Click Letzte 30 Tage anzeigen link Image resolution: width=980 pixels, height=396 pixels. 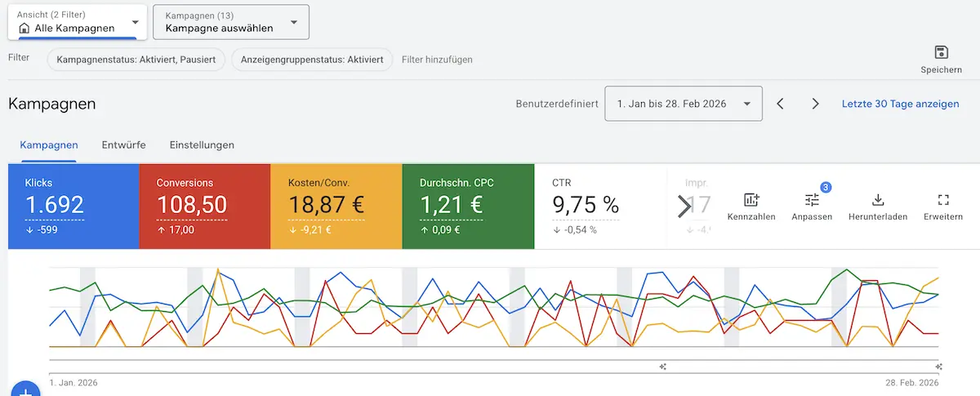click(900, 104)
